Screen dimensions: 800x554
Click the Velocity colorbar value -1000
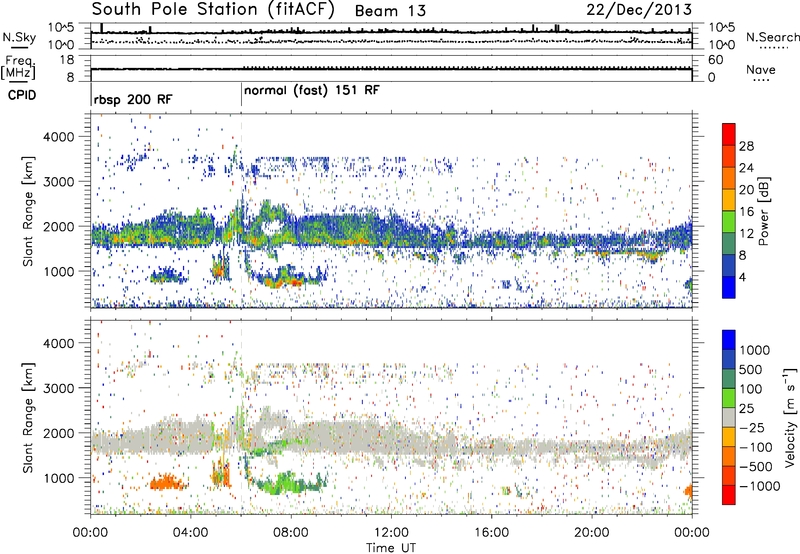point(759,486)
